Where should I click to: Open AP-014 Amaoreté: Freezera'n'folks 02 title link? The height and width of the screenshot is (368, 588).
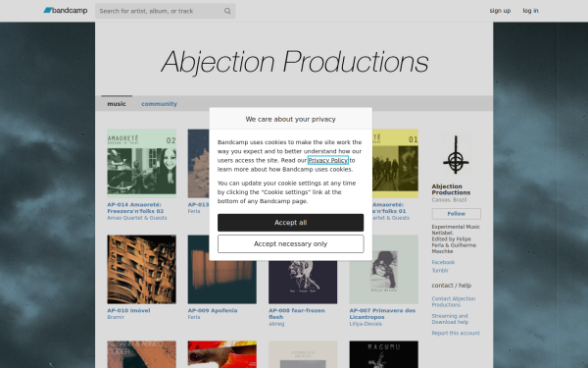(x=135, y=208)
